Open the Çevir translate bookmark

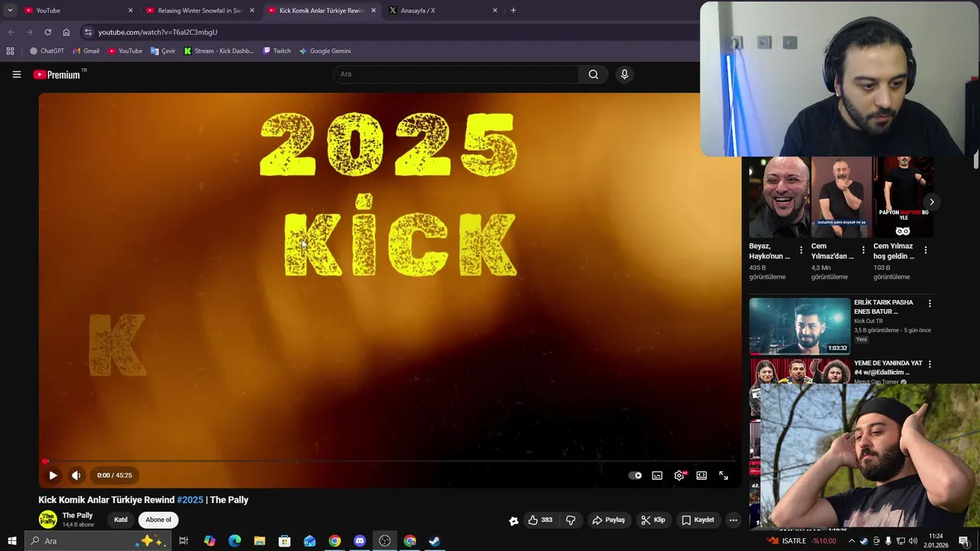pos(163,51)
